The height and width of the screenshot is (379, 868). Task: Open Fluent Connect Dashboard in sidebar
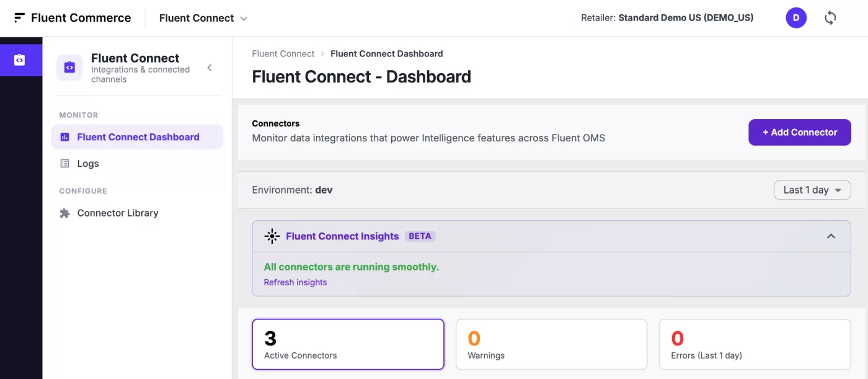[137, 137]
